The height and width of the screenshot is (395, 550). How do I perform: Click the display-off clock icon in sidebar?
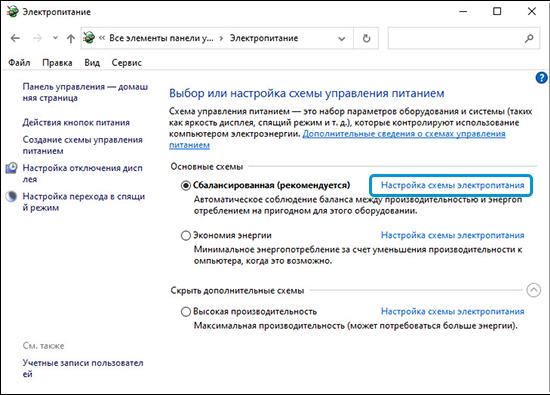(11, 168)
